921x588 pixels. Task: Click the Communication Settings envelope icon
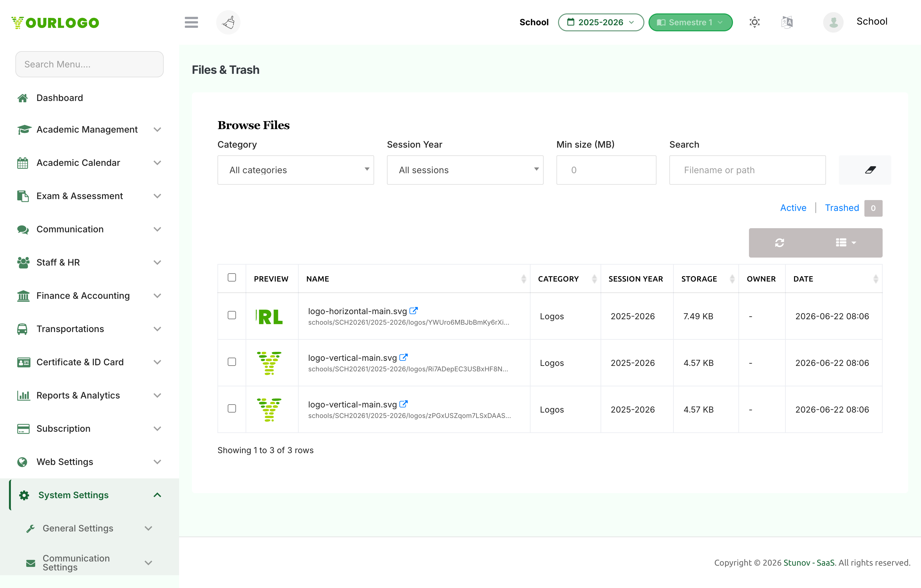pyautogui.click(x=31, y=563)
